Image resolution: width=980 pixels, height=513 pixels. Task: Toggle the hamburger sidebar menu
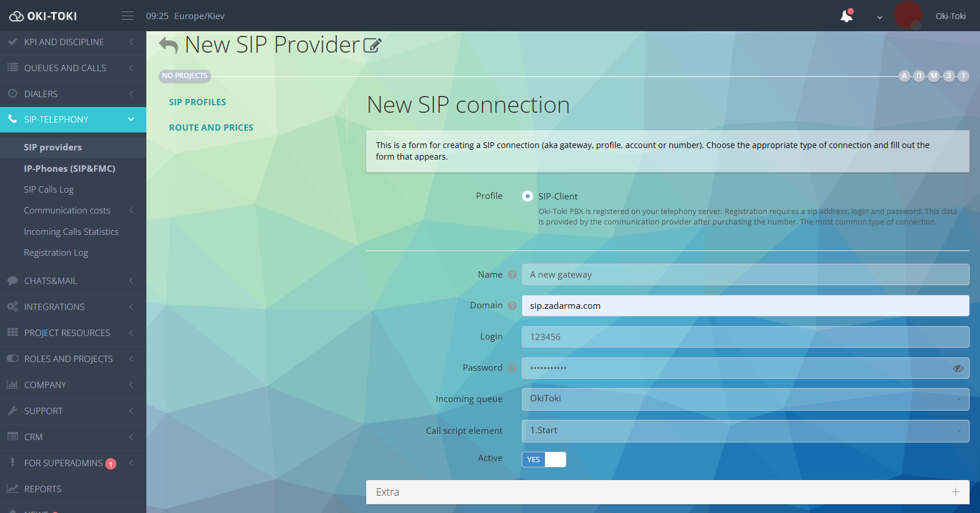pos(127,16)
